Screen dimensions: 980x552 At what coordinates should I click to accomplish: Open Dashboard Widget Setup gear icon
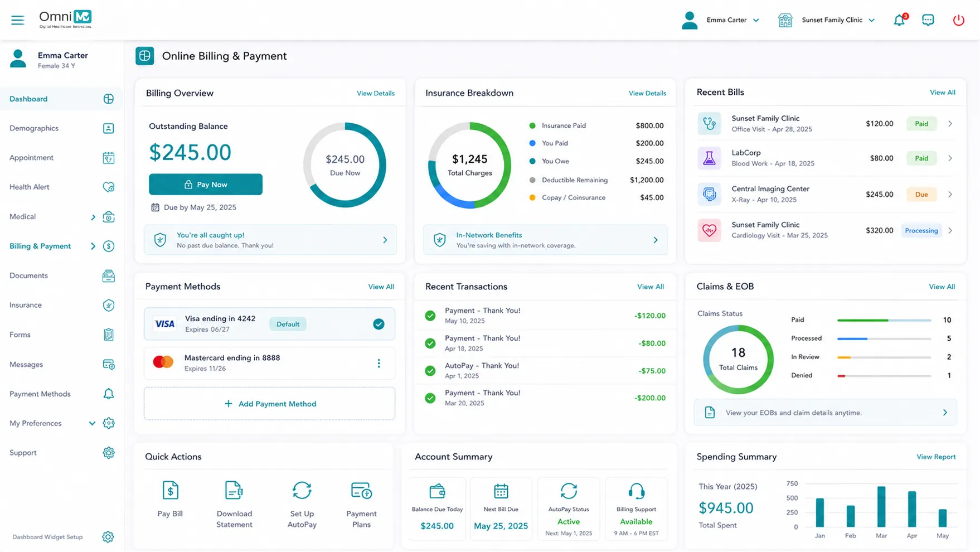point(108,537)
